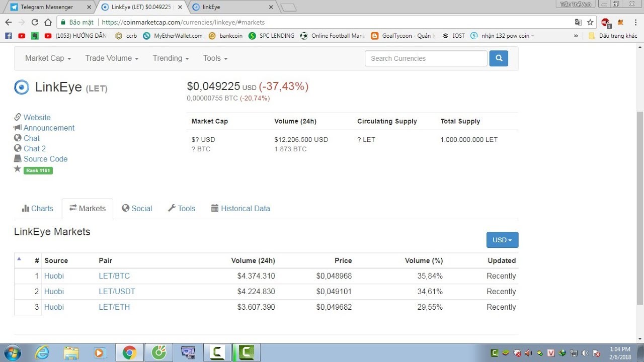Expand the Tools dropdown in the navbar

pyautogui.click(x=215, y=58)
